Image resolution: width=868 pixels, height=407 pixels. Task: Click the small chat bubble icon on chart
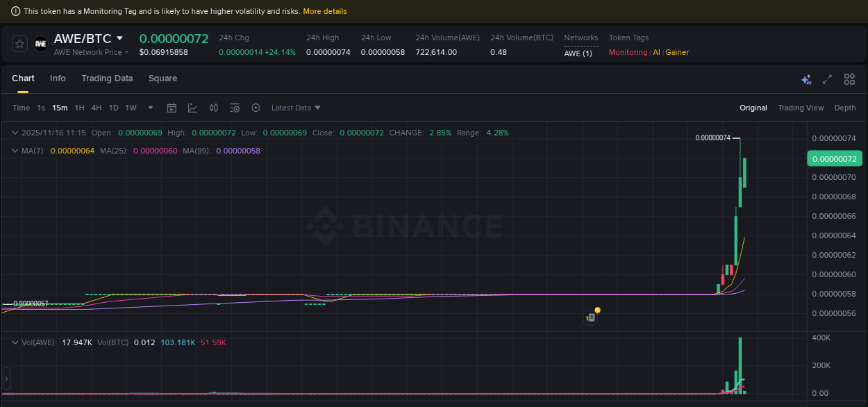[591, 317]
